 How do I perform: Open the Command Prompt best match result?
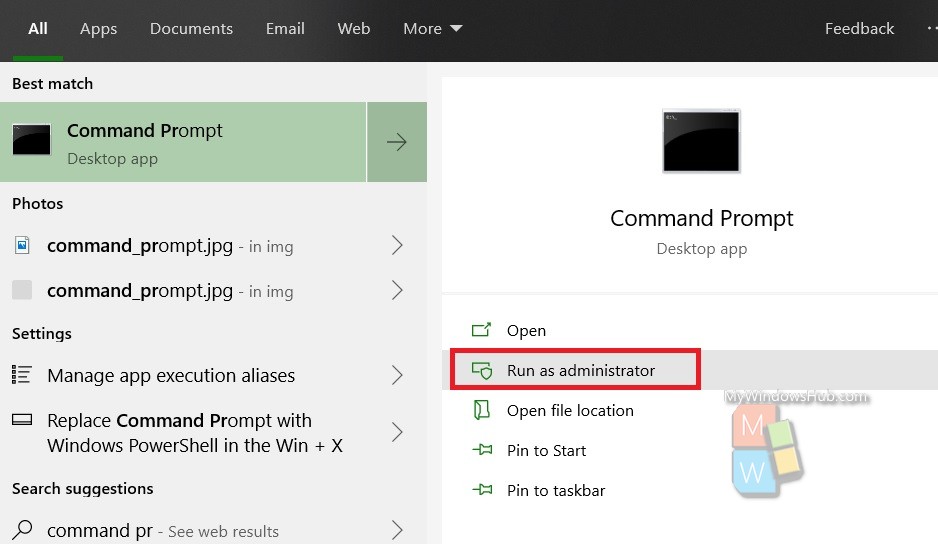coord(183,142)
